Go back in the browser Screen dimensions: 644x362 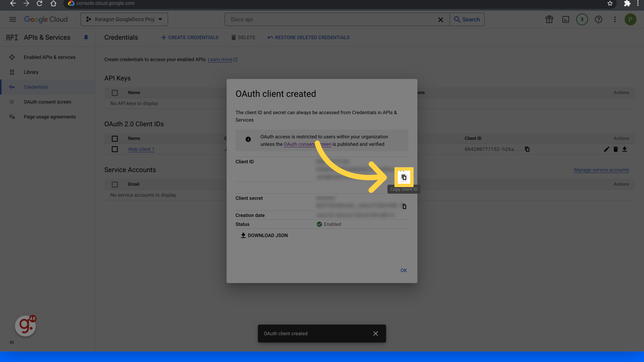click(x=13, y=3)
